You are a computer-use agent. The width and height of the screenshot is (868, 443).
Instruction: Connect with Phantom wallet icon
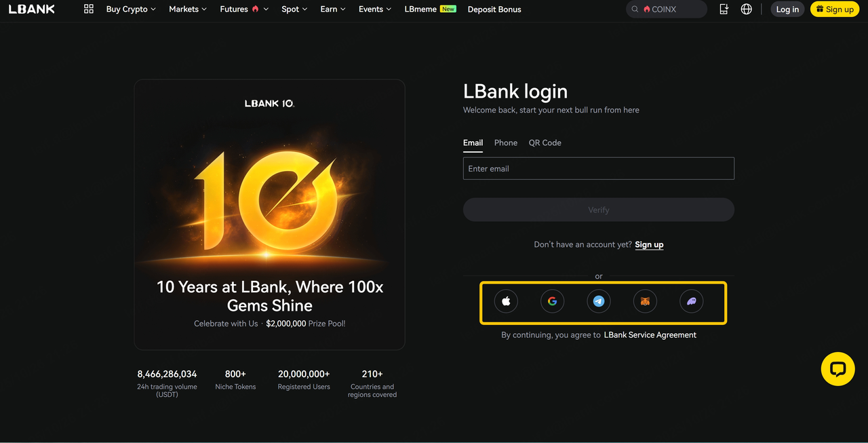tap(691, 301)
